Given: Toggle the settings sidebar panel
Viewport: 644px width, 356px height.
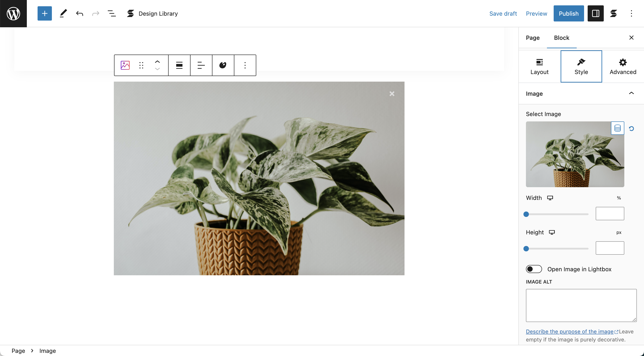Looking at the screenshot, I should coord(595,13).
